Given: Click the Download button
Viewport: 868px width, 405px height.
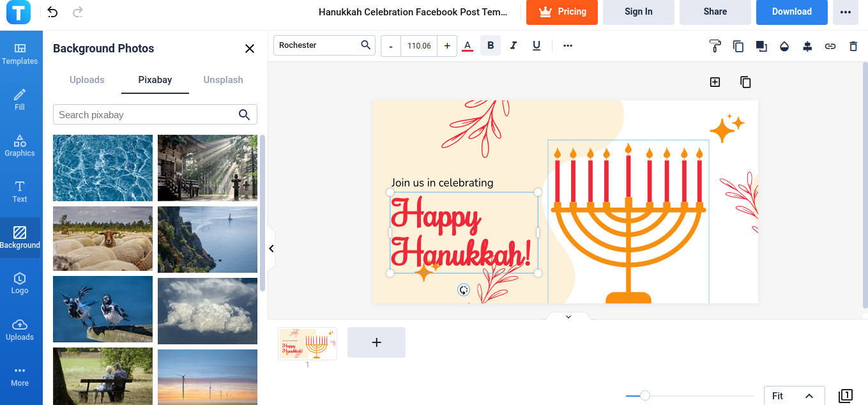Looking at the screenshot, I should 791,11.
